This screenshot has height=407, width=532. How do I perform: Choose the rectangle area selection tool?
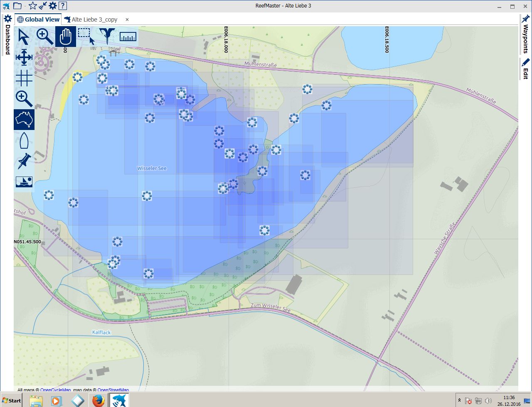(x=86, y=37)
